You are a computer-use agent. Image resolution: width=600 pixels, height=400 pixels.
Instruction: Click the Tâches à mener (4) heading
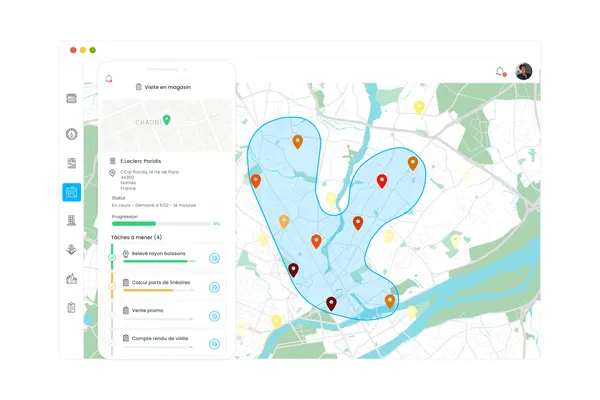(x=137, y=237)
